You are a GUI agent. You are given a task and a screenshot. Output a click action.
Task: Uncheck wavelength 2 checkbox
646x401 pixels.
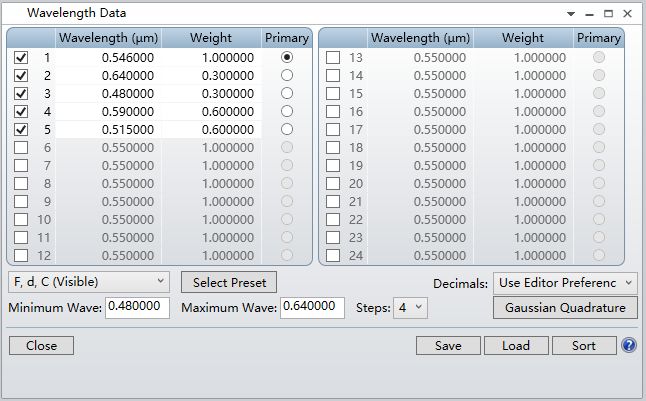(21, 76)
